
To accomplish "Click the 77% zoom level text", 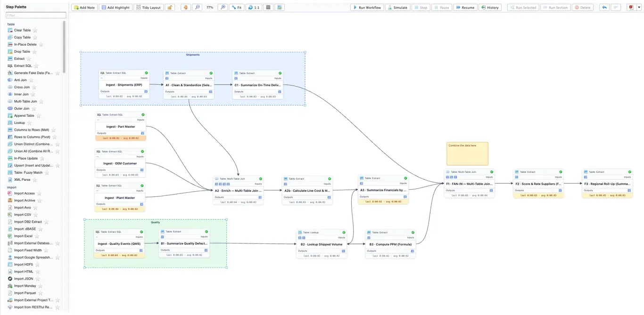I will 210,8.
